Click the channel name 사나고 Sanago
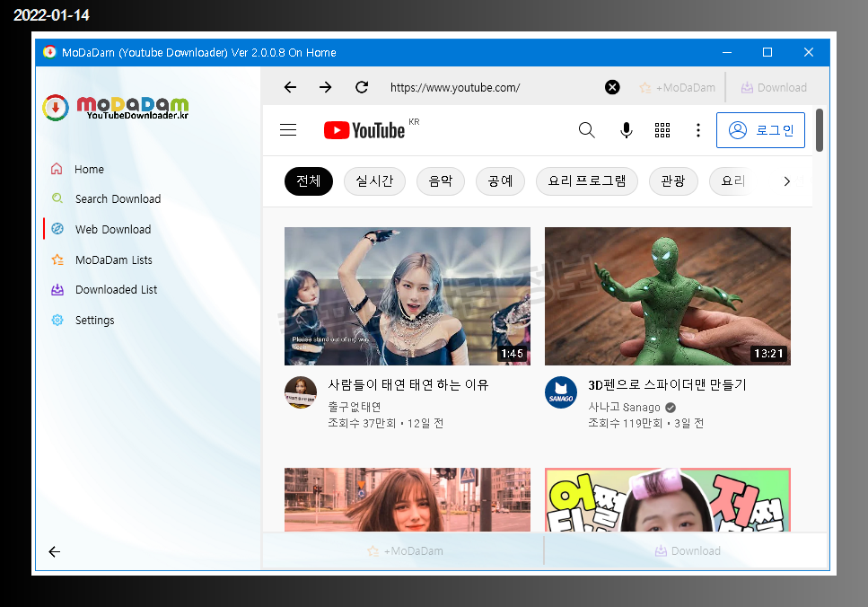Viewport: 868px width, 607px height. coord(624,407)
